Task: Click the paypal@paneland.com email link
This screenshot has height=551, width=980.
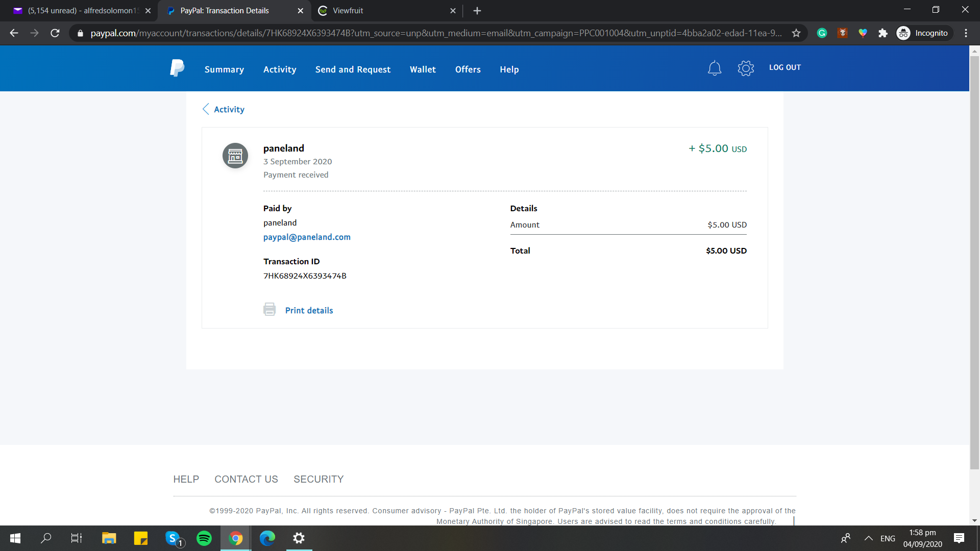Action: 307,237
